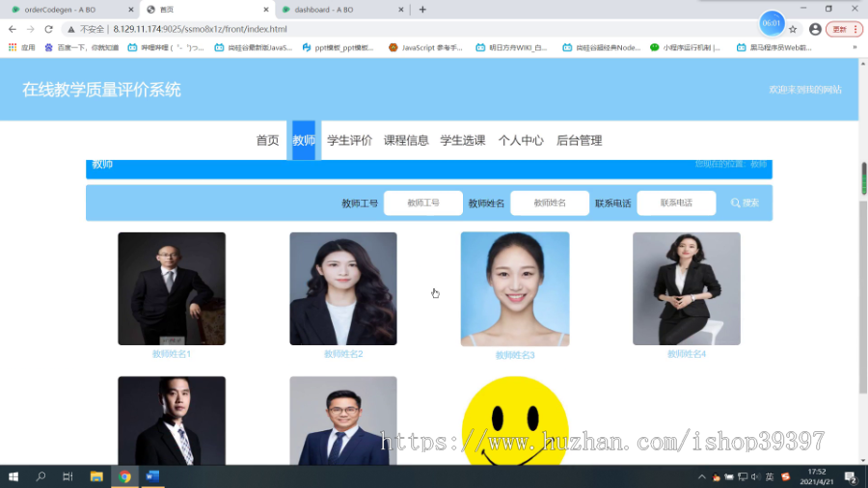Open the 黑马程序员Web bookmark
The image size is (868, 488).
tap(773, 47)
